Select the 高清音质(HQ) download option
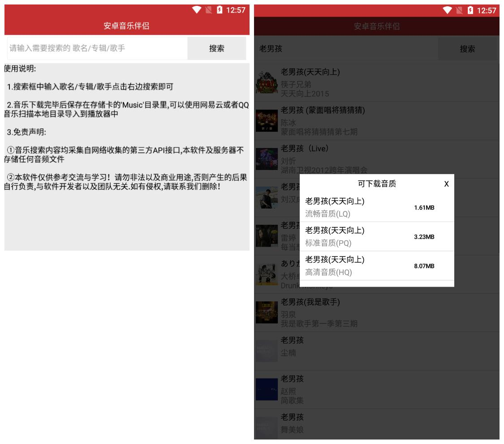Image resolution: width=504 pixels, height=444 pixels. [x=376, y=266]
